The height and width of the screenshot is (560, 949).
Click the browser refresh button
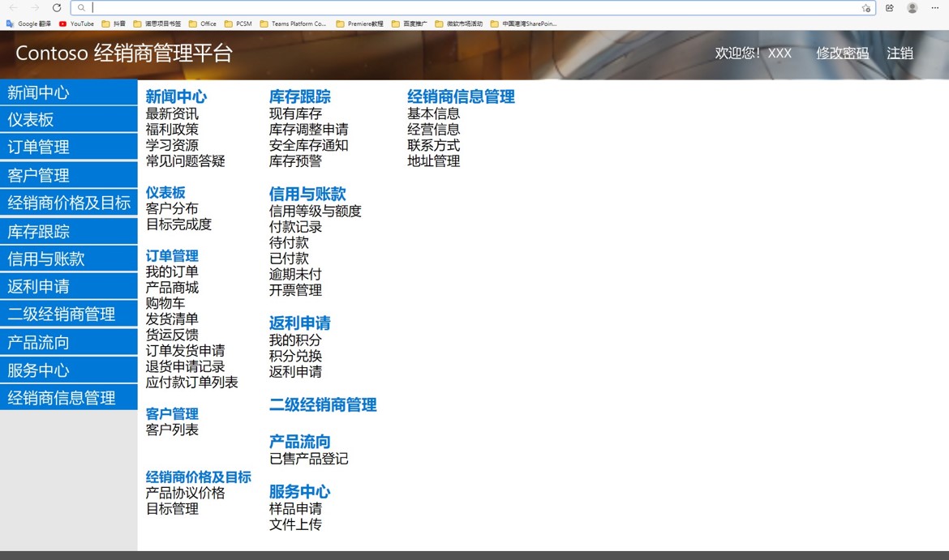(57, 8)
